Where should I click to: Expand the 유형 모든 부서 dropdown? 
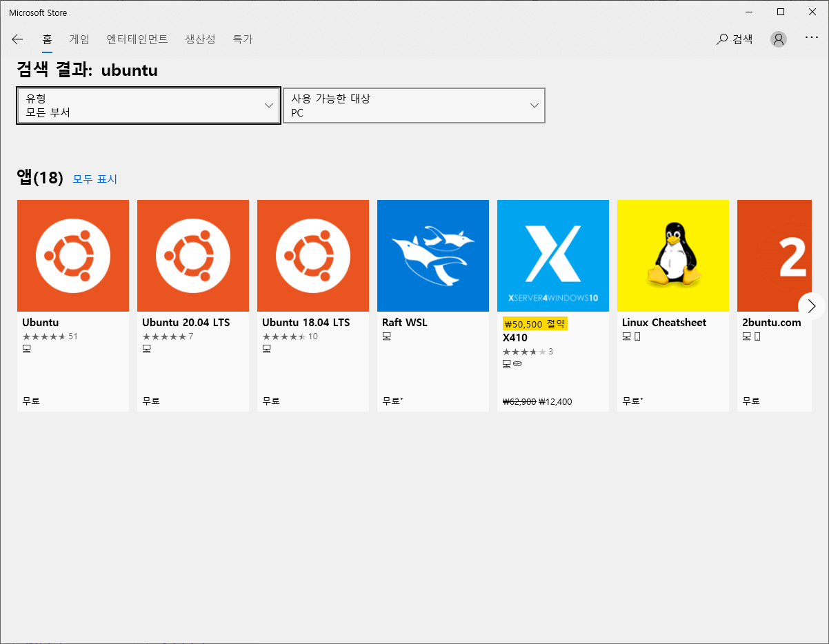[148, 105]
